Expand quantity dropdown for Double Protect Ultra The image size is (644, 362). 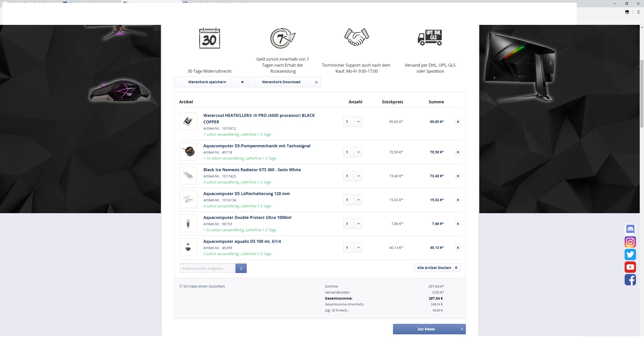[x=358, y=224]
